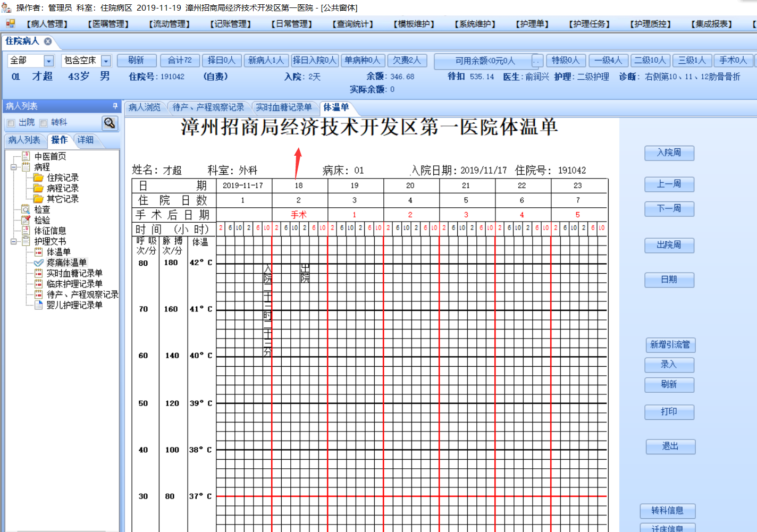Click the 实时血糖记录单 record icon
This screenshot has height=532, width=757.
pyautogui.click(x=38, y=273)
